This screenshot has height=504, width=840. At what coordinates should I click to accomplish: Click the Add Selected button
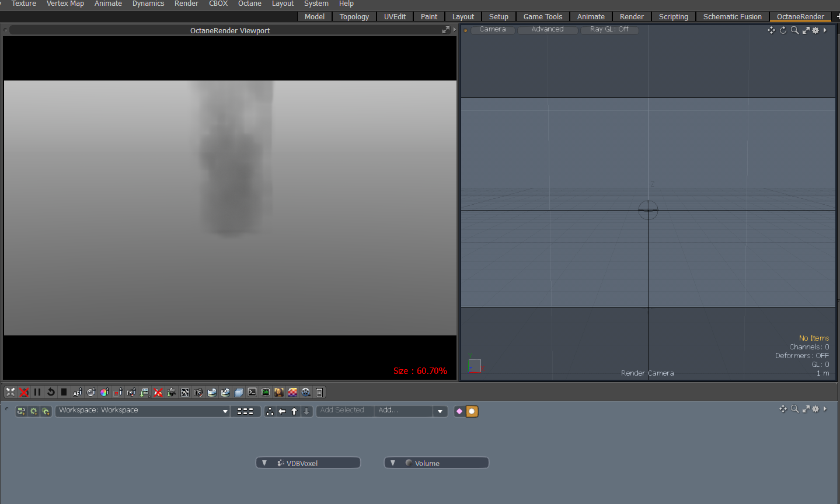[344, 411]
